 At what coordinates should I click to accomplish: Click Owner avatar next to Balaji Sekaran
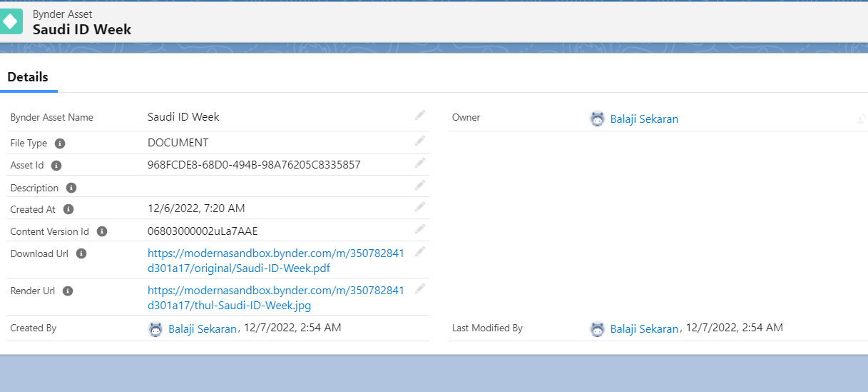click(598, 119)
